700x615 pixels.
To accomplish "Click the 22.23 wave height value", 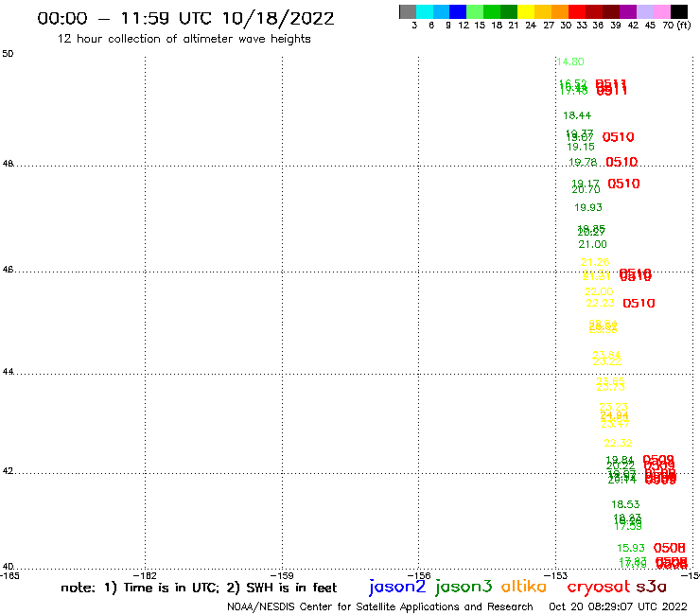I will [x=600, y=304].
